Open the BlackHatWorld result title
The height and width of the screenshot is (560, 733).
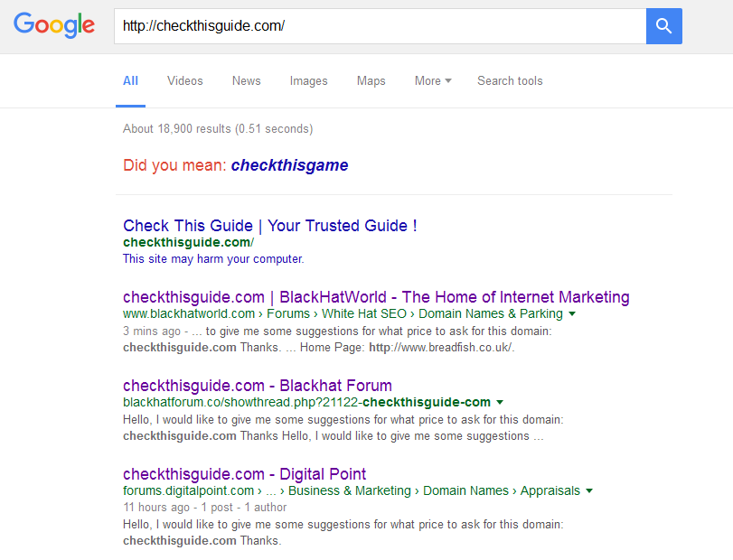pyautogui.click(x=376, y=297)
